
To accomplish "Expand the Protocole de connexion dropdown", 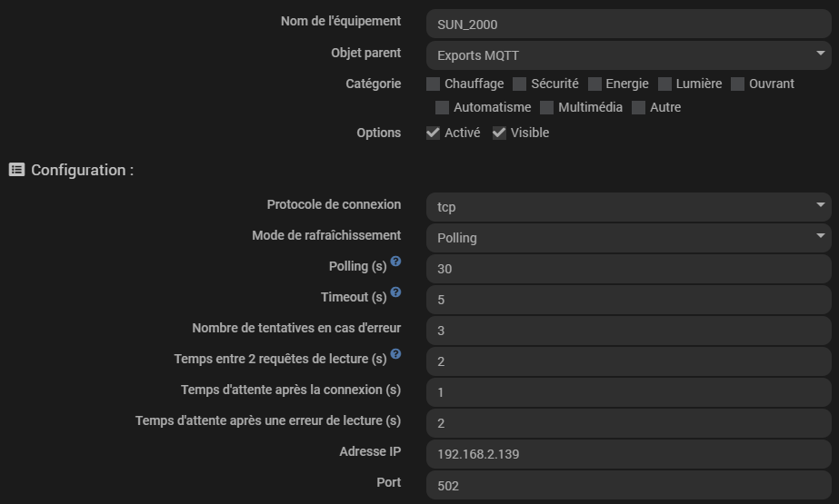I will [629, 207].
